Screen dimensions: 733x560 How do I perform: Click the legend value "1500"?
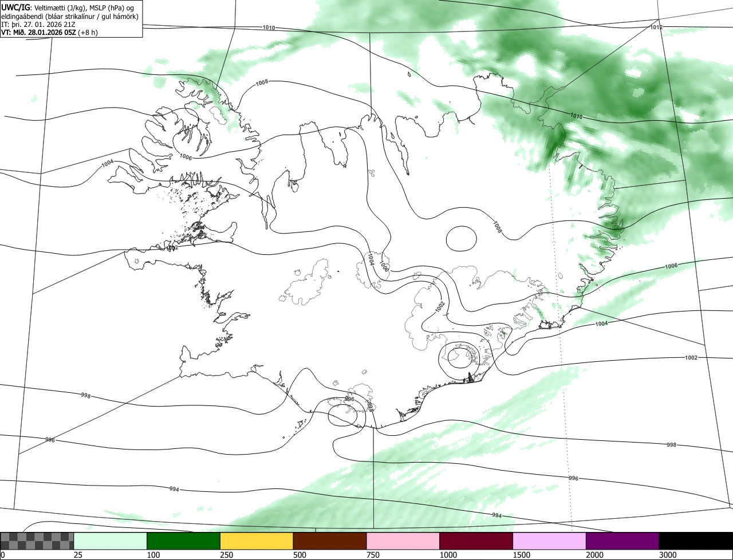tap(521, 555)
